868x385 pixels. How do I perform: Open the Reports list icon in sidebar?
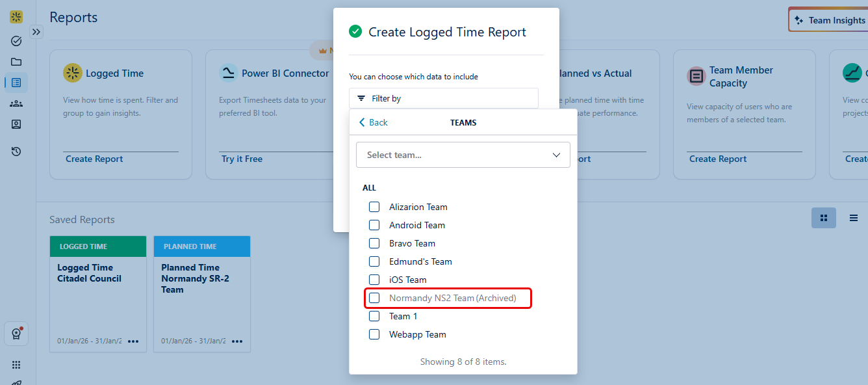click(x=16, y=83)
